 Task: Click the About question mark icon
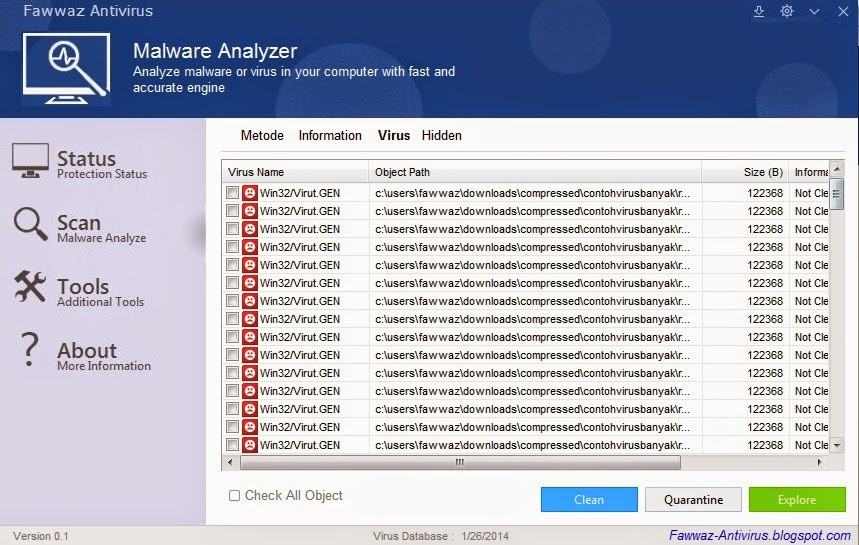click(x=29, y=349)
